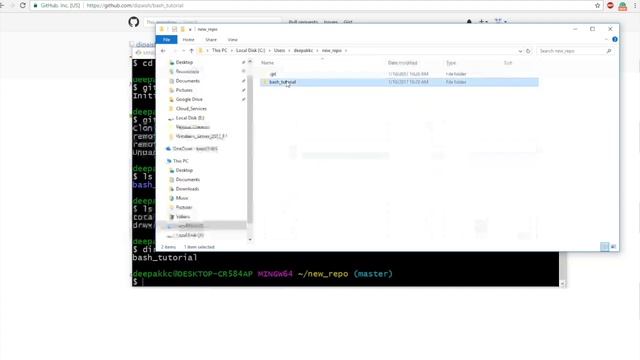
Task: Collapse the Explorer ribbon with the chevron
Action: (606, 40)
